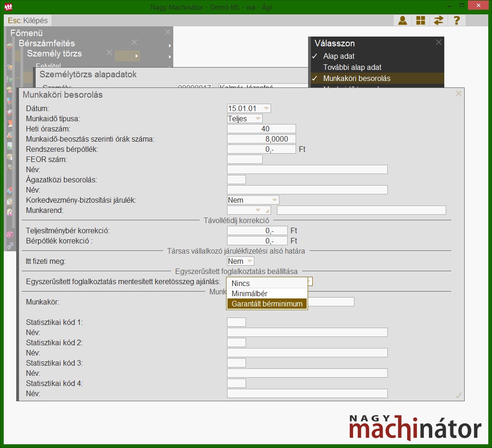
Task: Click the Név field under Statisztikai kód 1
Action: [307, 332]
